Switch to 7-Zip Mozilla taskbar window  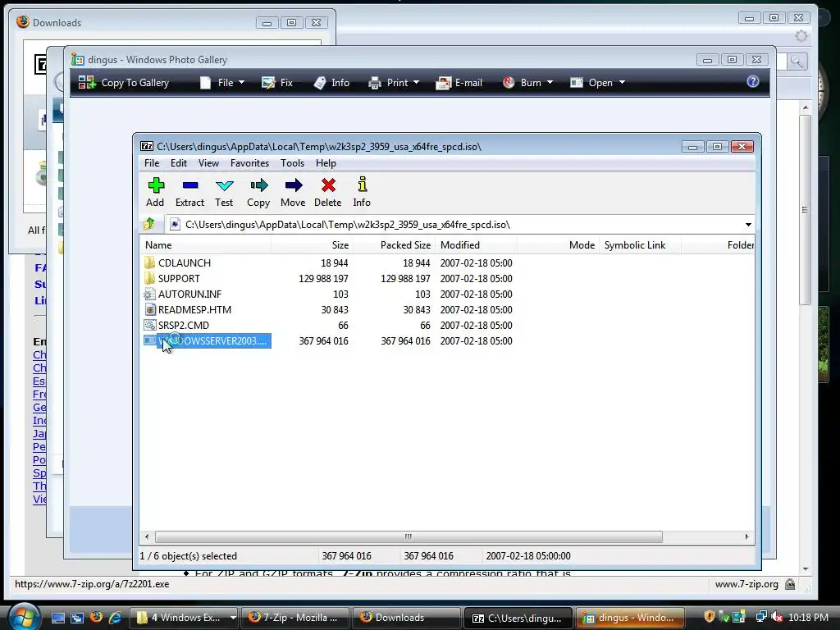pos(295,618)
